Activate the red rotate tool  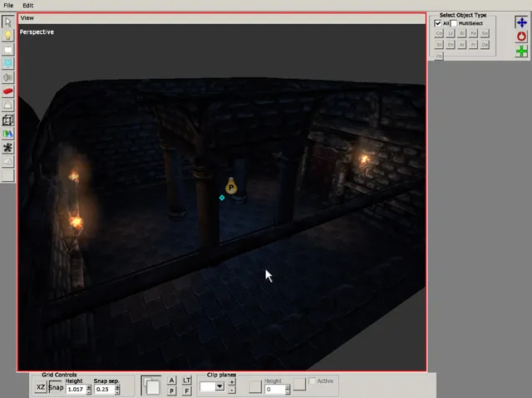click(521, 37)
